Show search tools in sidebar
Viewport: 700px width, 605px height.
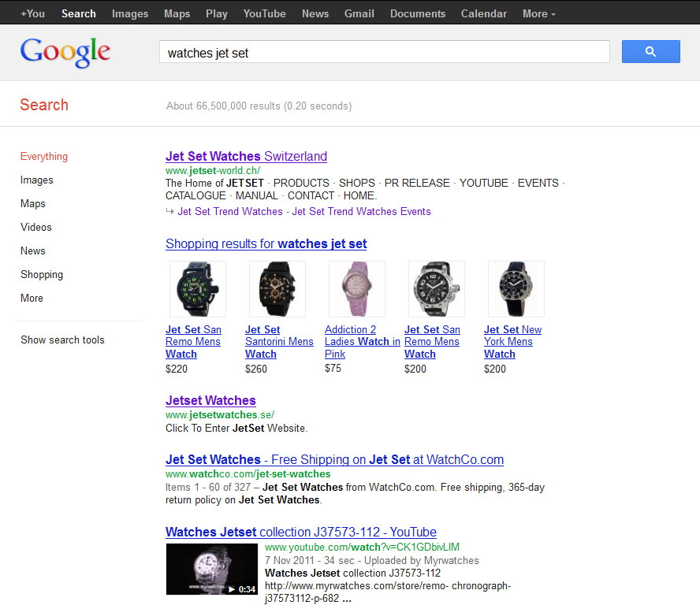click(62, 340)
